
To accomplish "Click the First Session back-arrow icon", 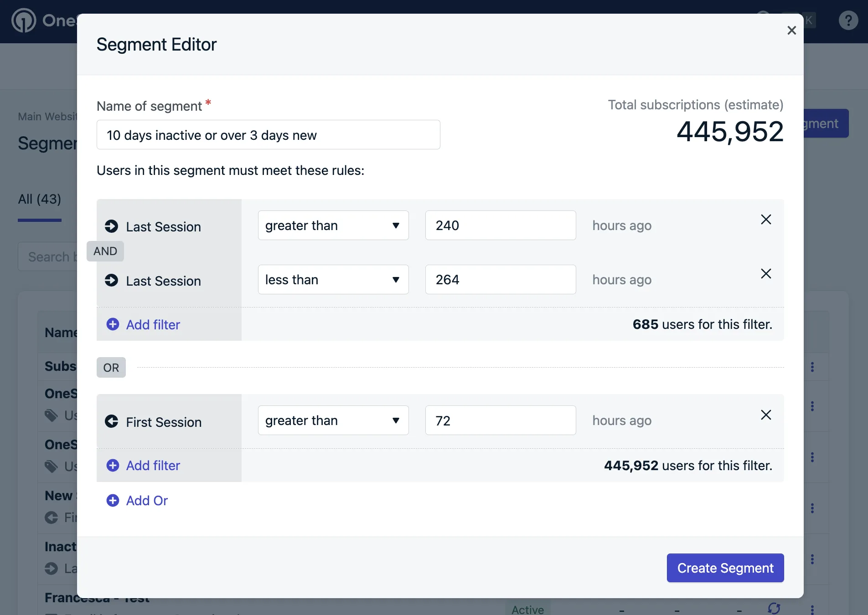I will [112, 421].
